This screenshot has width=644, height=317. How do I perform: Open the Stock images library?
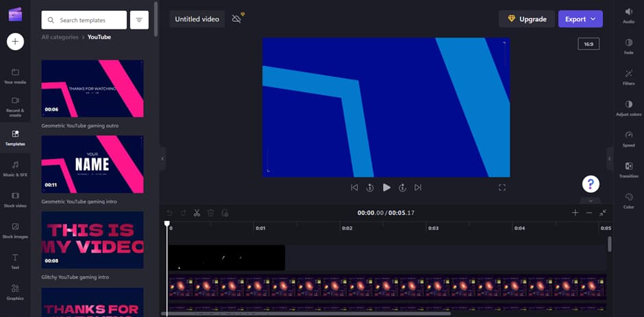tap(15, 231)
